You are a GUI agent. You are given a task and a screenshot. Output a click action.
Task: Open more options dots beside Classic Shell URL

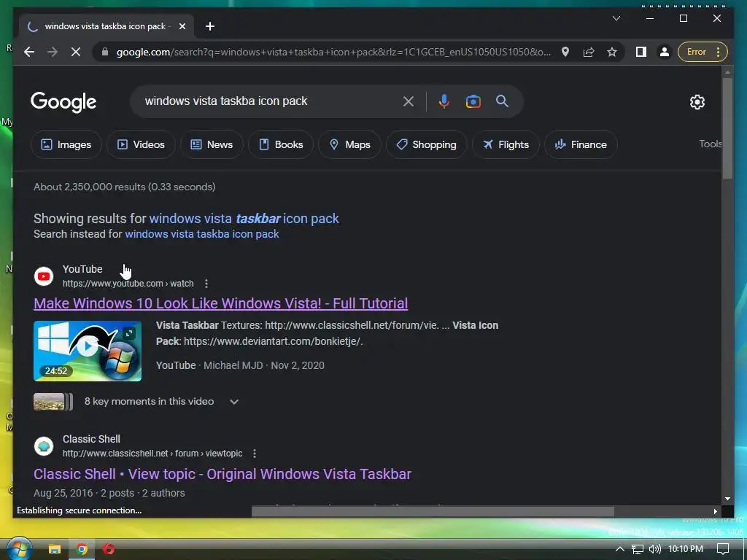click(x=255, y=454)
